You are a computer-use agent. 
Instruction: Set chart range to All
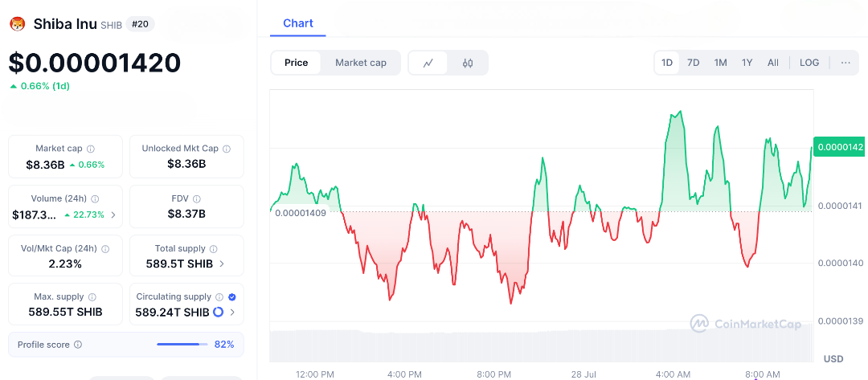773,63
